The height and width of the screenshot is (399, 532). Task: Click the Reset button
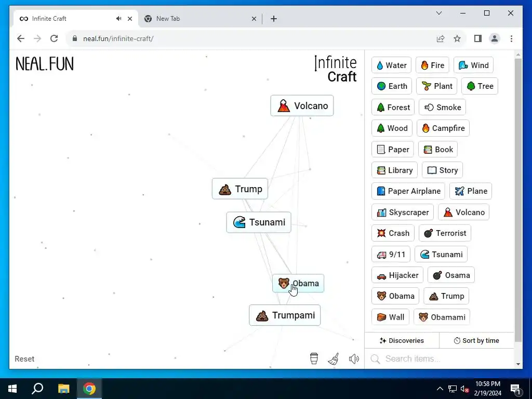click(24, 359)
